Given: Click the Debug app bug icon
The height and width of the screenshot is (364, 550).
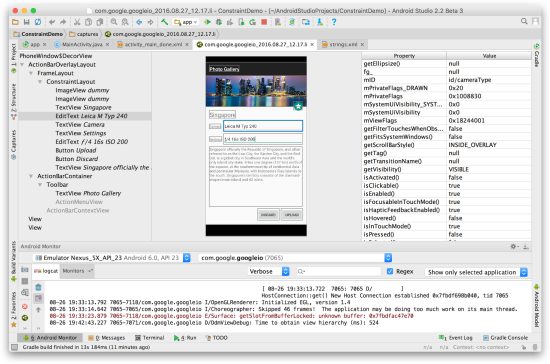Looking at the screenshot, I should click(x=219, y=22).
